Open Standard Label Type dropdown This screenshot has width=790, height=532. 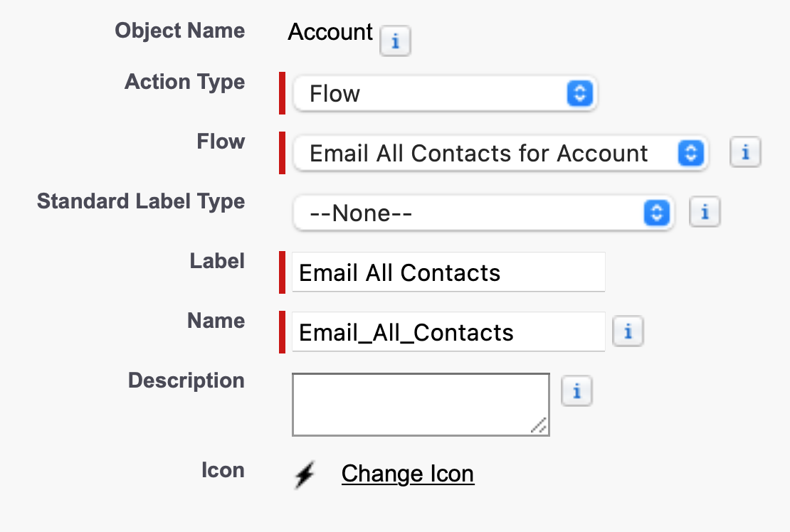pos(484,213)
